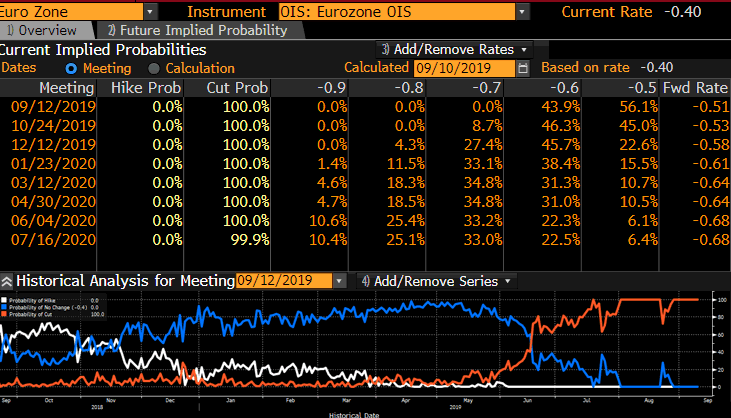
Task: Click the Meeting column header
Action: click(x=66, y=88)
